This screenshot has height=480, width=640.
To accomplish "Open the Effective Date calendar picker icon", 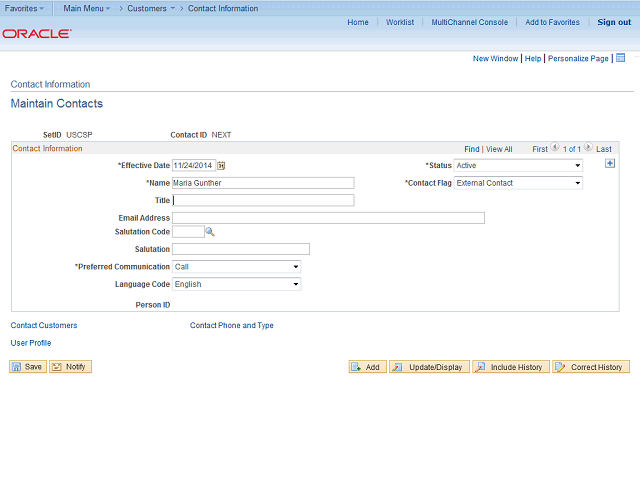I will pos(221,165).
